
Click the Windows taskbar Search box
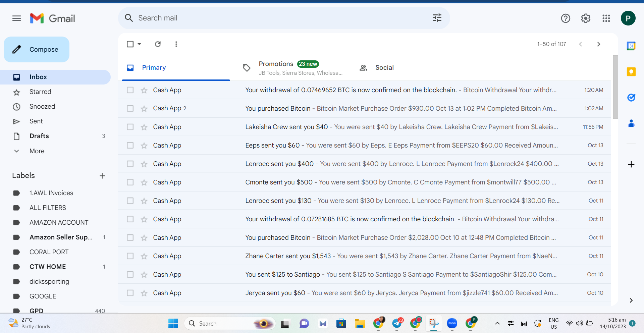[x=229, y=323]
